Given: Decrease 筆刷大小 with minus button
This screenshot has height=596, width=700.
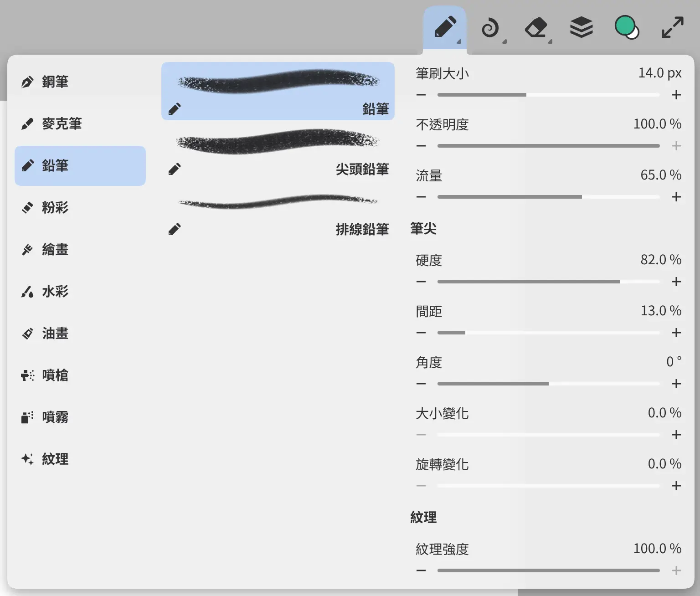Looking at the screenshot, I should [421, 95].
